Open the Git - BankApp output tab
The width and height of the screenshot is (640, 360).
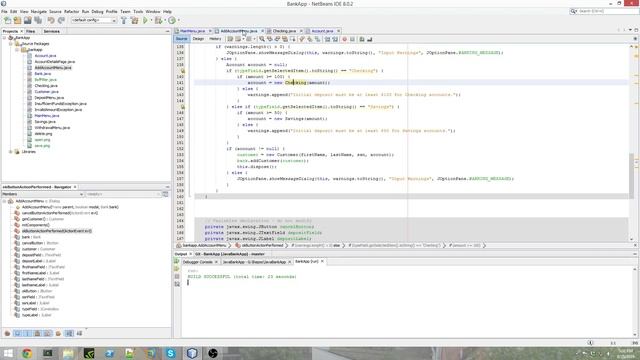pos(229,254)
